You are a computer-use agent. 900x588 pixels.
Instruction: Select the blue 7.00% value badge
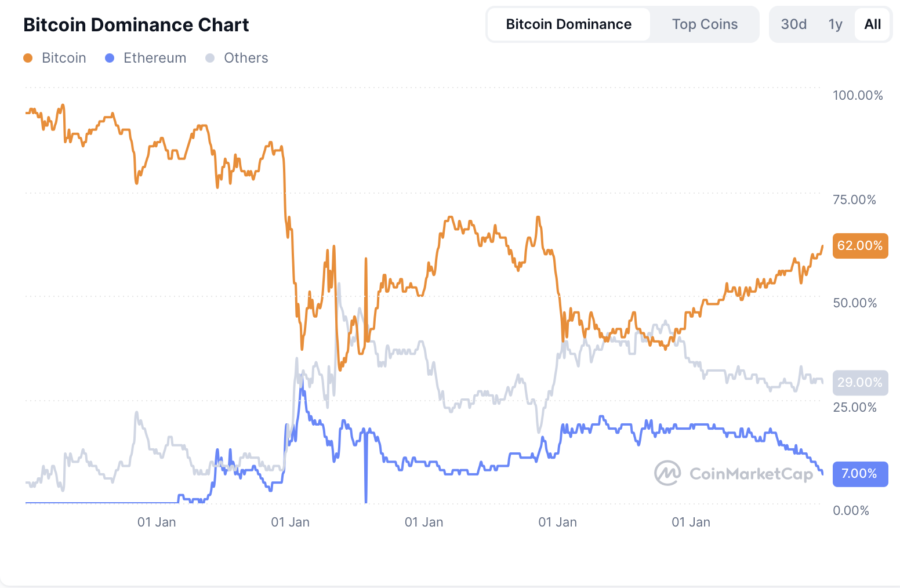tap(861, 474)
